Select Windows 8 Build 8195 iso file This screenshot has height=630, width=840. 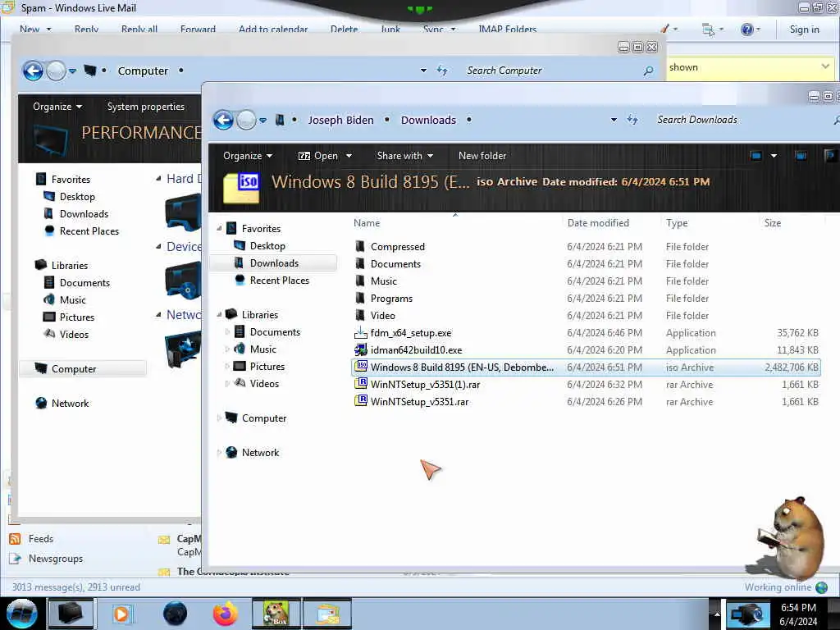pyautogui.click(x=586, y=367)
